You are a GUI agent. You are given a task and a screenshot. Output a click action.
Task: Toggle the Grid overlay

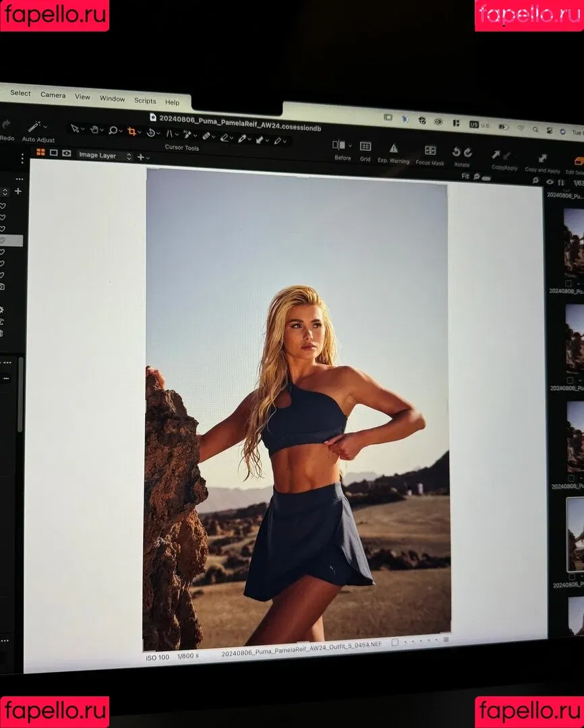(x=365, y=146)
